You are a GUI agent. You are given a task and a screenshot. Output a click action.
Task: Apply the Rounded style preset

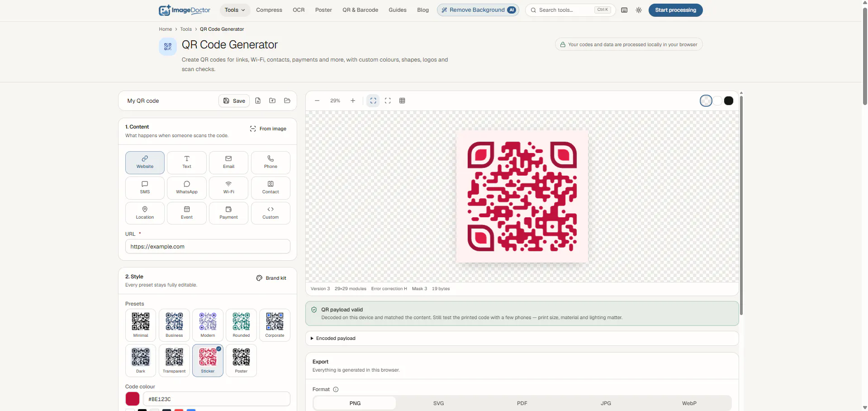[241, 325]
